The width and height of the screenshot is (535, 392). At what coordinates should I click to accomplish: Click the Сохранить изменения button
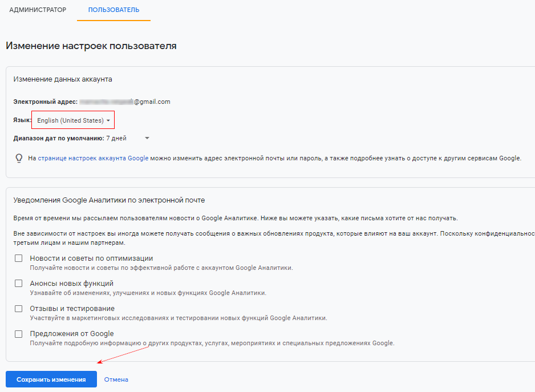coord(51,379)
